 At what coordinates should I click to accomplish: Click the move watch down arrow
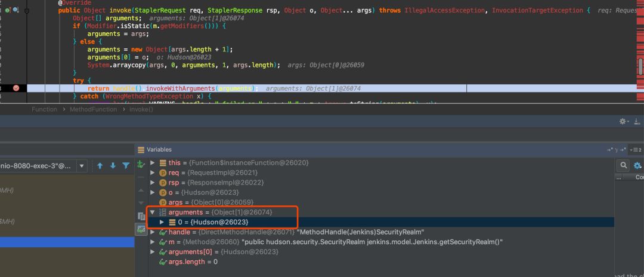click(x=141, y=203)
